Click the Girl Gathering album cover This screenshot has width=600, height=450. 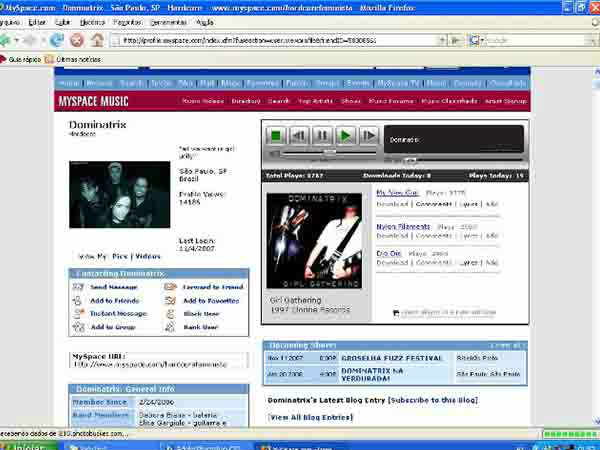314,241
